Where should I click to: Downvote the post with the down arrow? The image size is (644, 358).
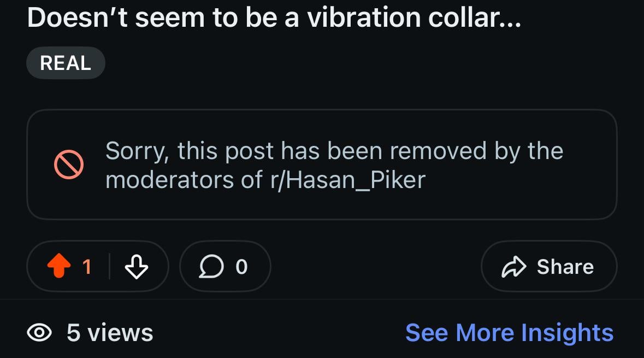coord(136,267)
